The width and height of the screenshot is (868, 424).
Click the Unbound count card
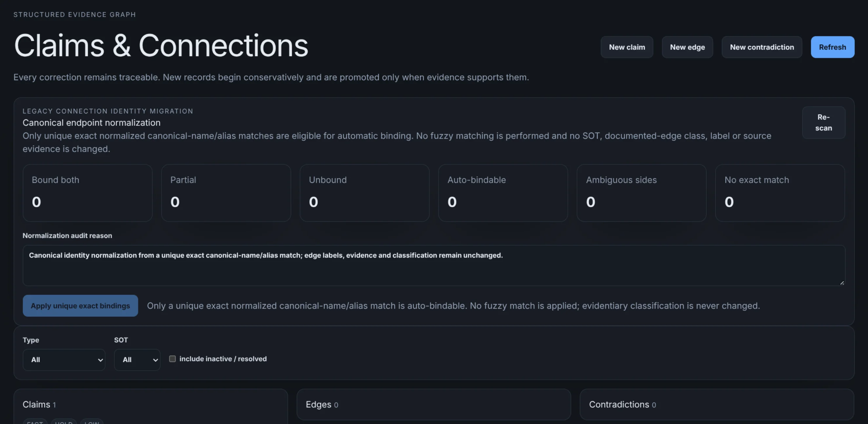point(365,193)
